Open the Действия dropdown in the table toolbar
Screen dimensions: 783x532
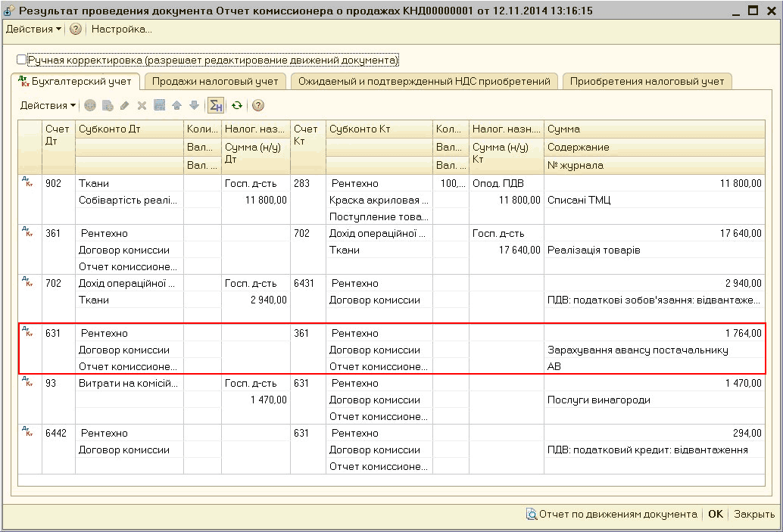(x=48, y=105)
